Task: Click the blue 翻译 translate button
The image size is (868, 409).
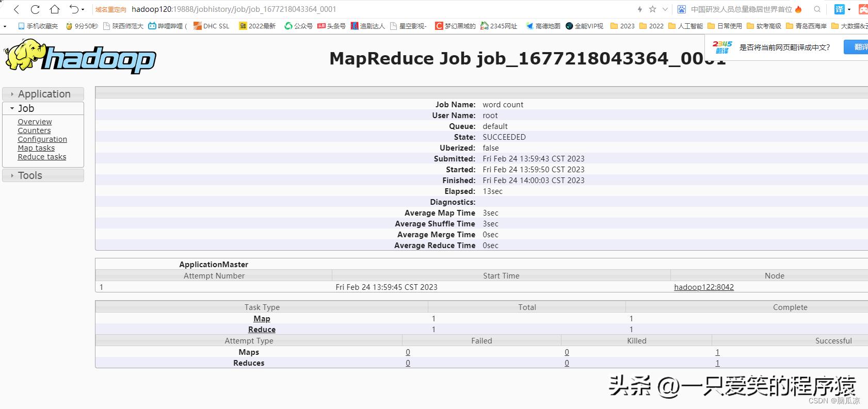Action: click(857, 47)
